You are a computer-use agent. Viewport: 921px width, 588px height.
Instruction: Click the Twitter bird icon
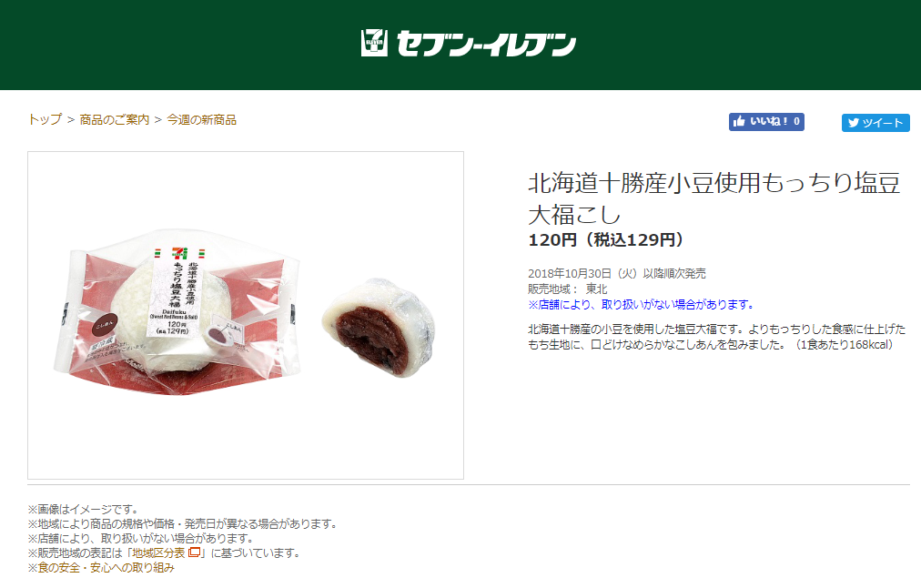coord(854,123)
